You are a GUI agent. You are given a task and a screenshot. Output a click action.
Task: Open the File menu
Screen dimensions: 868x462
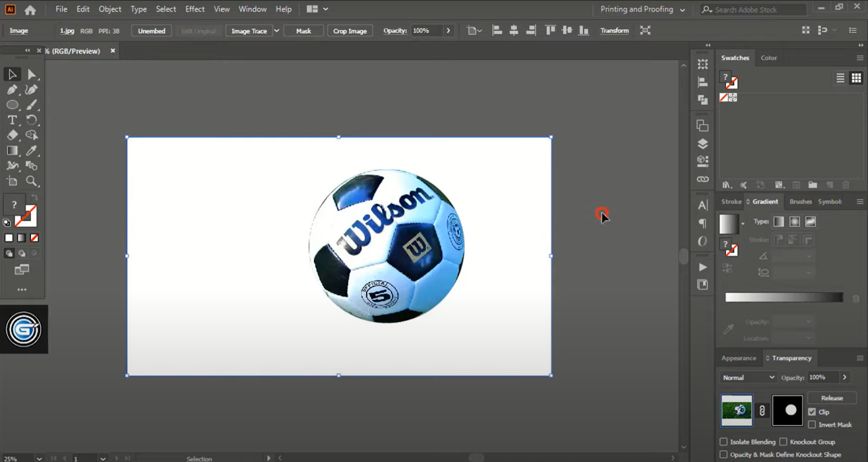coord(61,9)
